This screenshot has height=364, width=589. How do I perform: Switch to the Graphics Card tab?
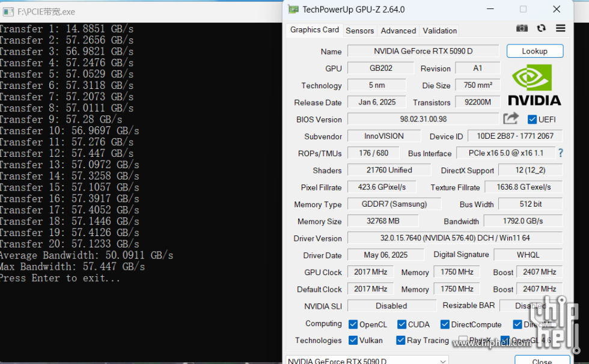click(x=314, y=29)
